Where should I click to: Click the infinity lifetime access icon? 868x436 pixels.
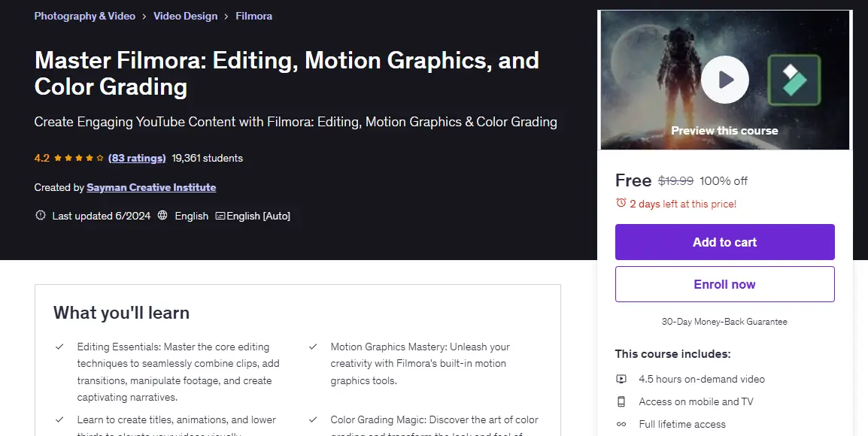point(621,425)
